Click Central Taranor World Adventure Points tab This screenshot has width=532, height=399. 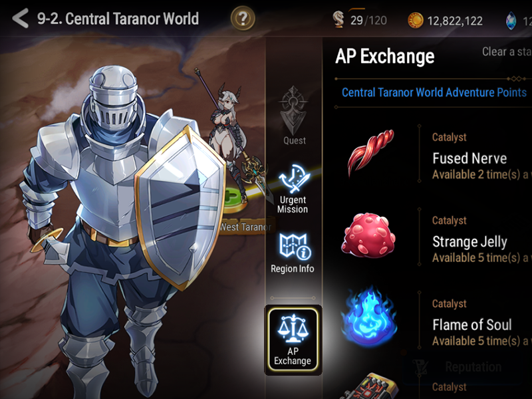(x=434, y=92)
